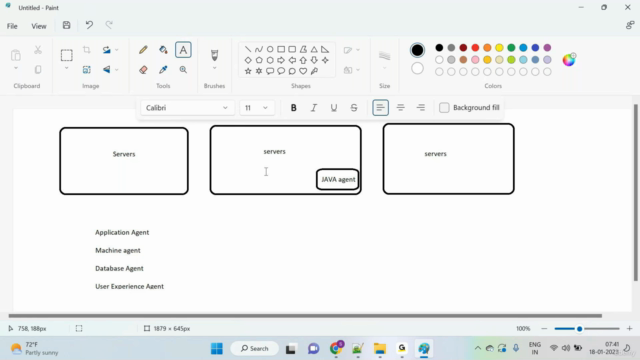The width and height of the screenshot is (640, 360).
Task: Open the Calibri font family dropdown
Action: (187, 108)
